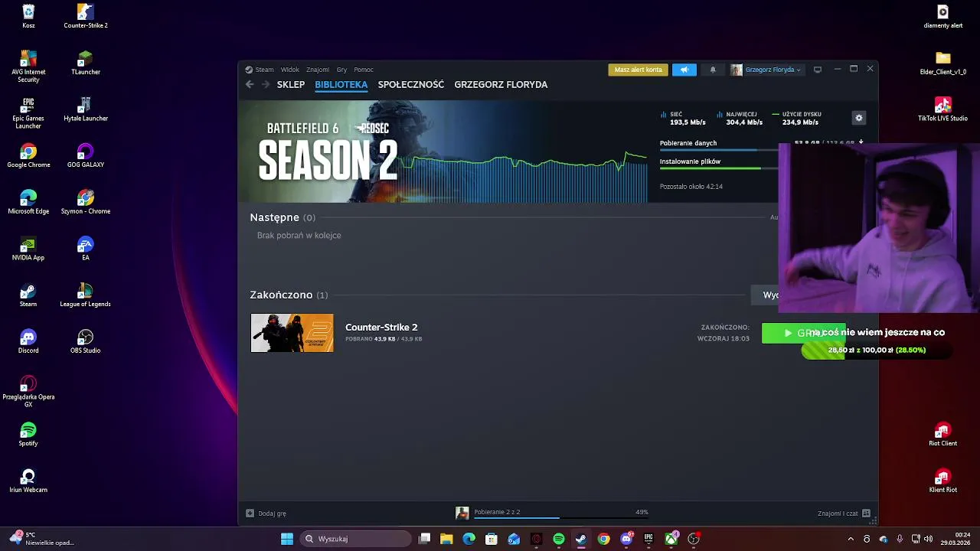The image size is (980, 551).
Task: Open GOG GALAXY desktop icon
Action: [x=86, y=156]
